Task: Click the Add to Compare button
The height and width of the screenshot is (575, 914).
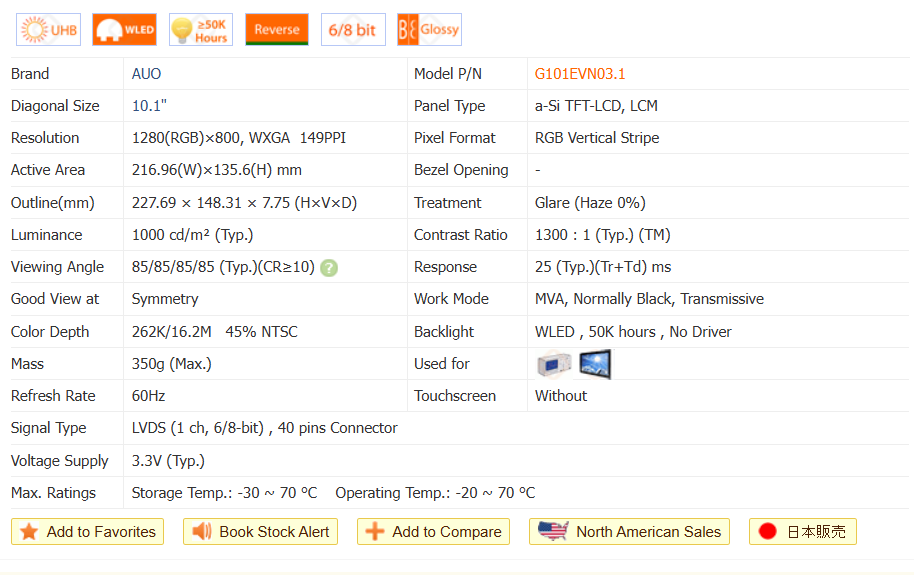Action: (433, 532)
